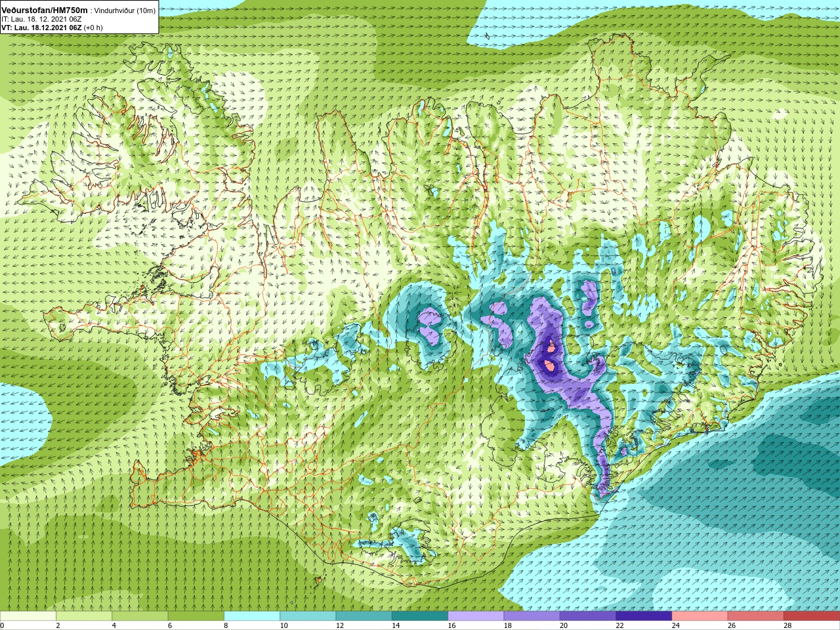Click the legend value '28'
This screenshot has height=630, width=840.
(787, 625)
